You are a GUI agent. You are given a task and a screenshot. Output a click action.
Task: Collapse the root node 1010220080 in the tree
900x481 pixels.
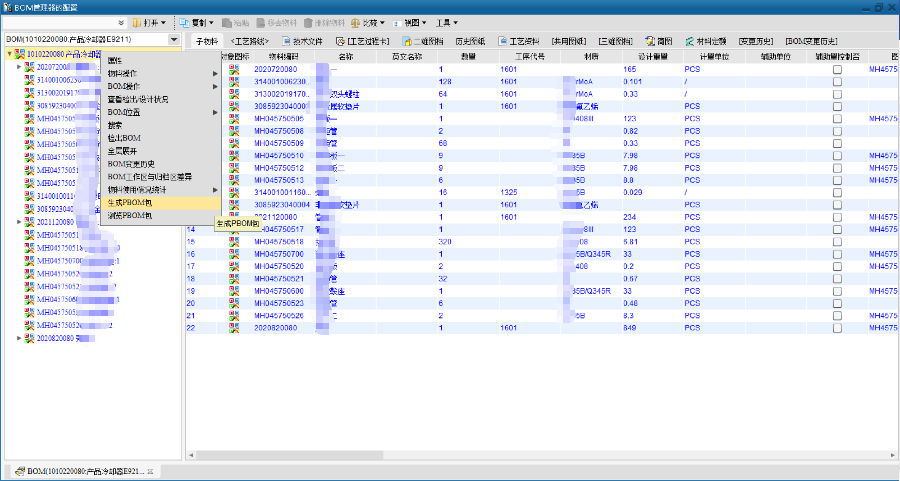9,54
